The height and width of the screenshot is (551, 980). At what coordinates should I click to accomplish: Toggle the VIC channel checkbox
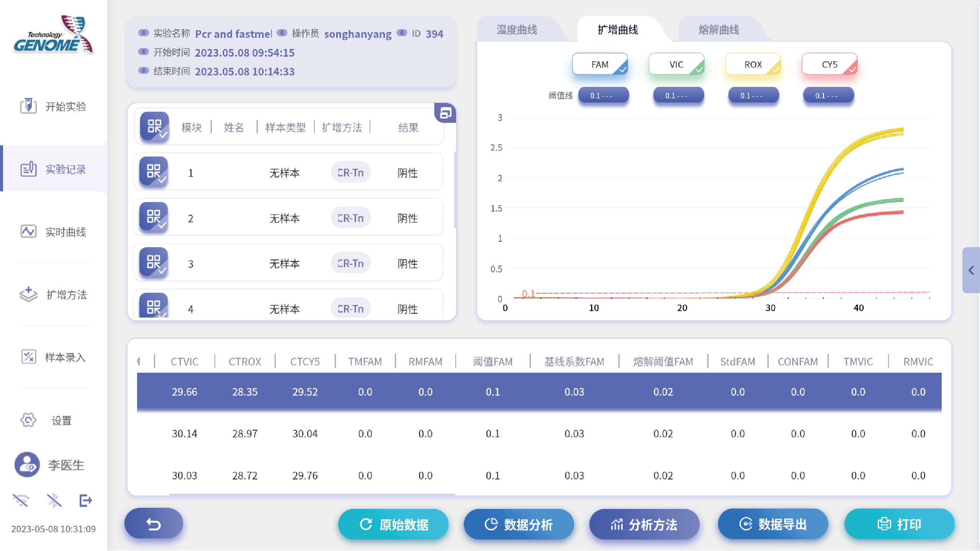(676, 64)
